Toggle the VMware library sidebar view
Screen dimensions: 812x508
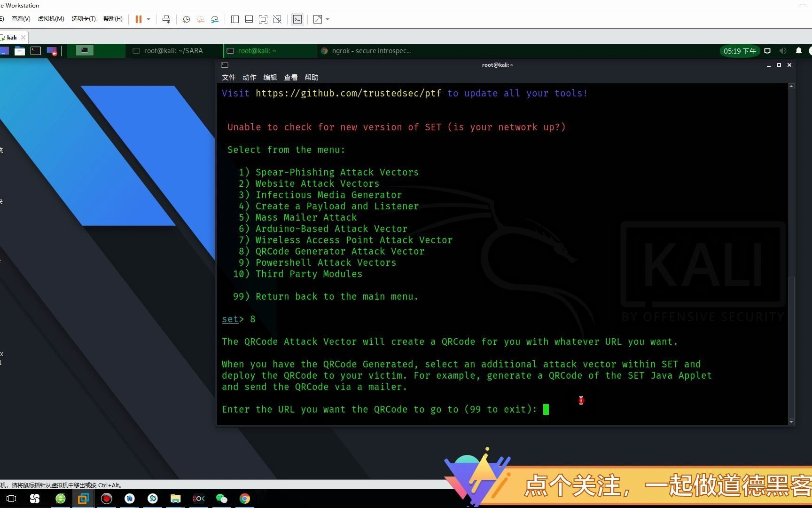235,19
